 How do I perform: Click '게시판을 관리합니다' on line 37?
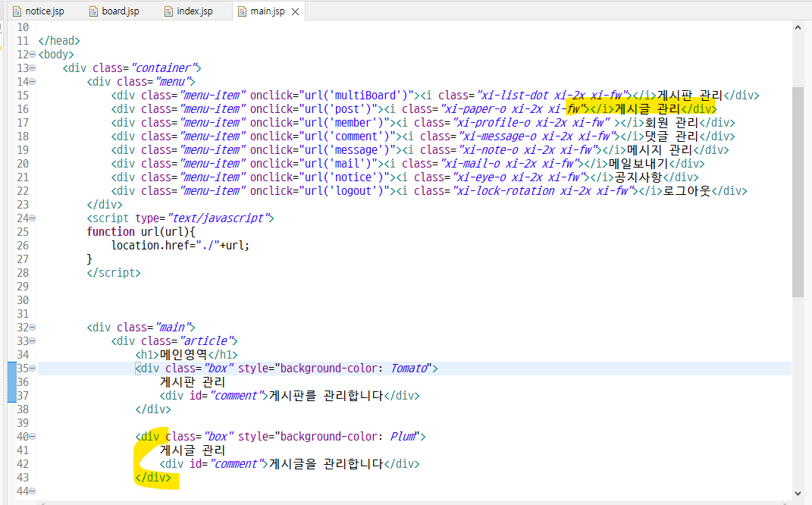(326, 396)
